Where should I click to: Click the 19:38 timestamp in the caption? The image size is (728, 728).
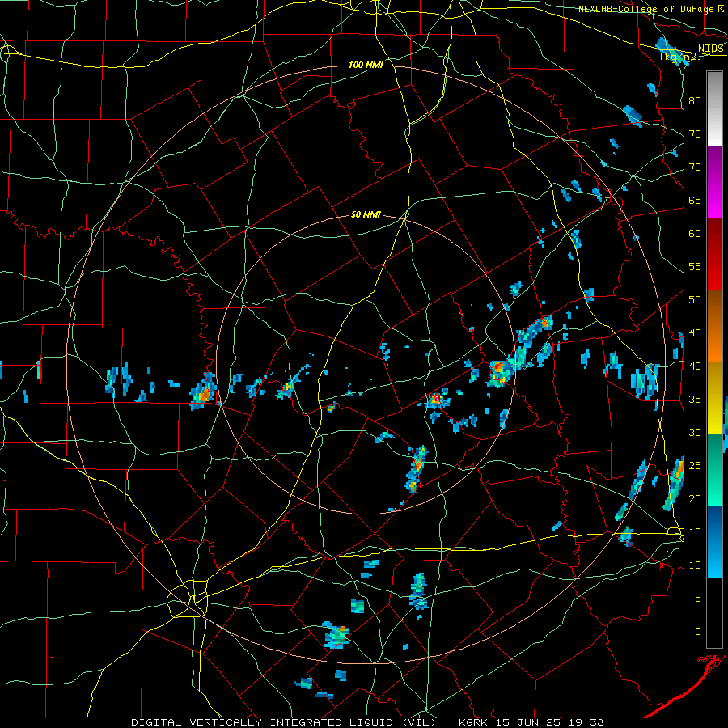click(586, 722)
